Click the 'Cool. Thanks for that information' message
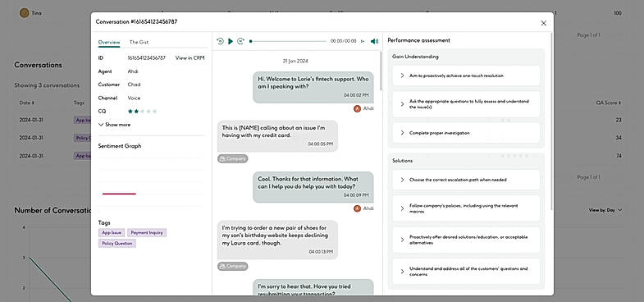 (313, 187)
